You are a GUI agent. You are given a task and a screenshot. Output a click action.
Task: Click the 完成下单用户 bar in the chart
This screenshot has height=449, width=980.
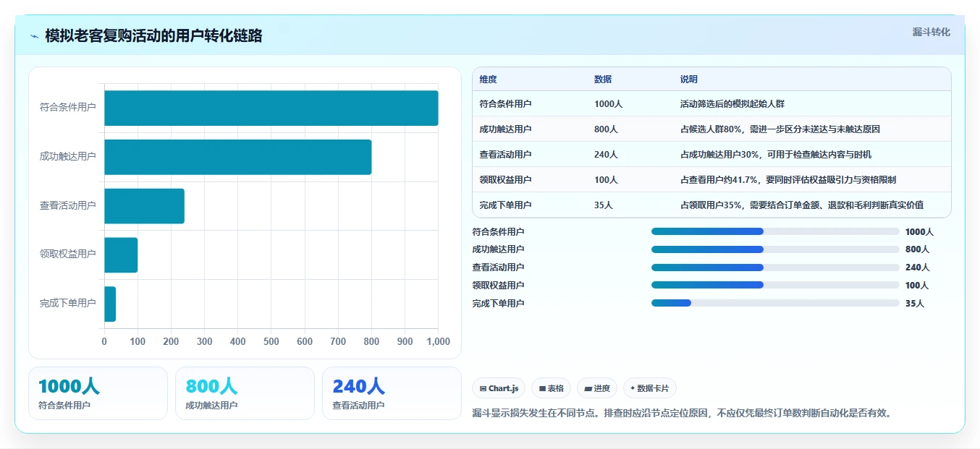click(x=110, y=304)
